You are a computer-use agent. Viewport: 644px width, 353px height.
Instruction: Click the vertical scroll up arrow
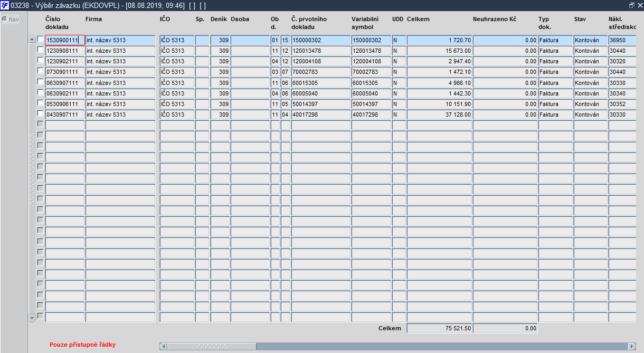pos(32,40)
